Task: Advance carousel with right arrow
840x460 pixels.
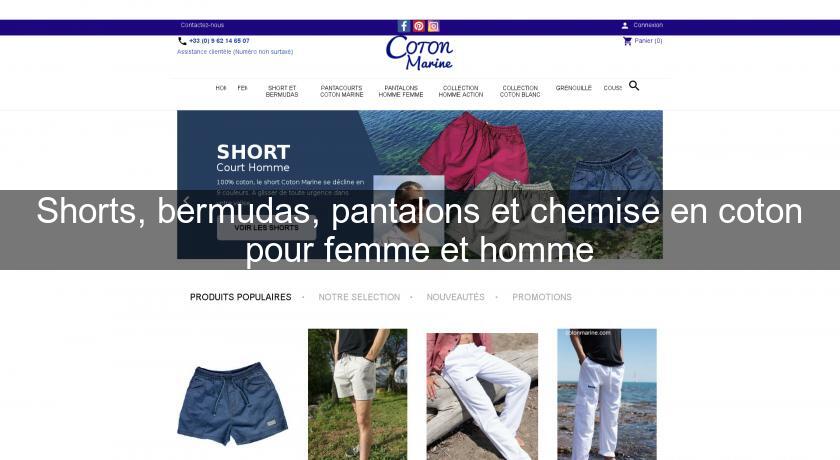Action: tap(654, 202)
